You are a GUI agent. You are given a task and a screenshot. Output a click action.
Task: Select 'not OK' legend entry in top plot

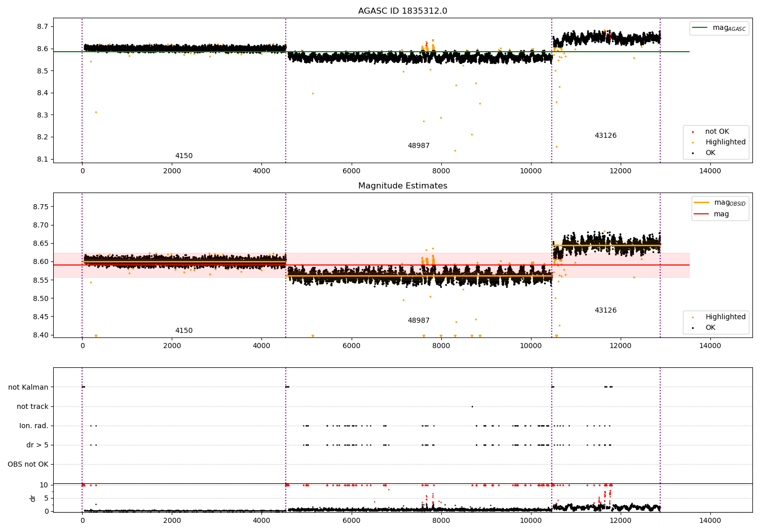click(x=717, y=132)
